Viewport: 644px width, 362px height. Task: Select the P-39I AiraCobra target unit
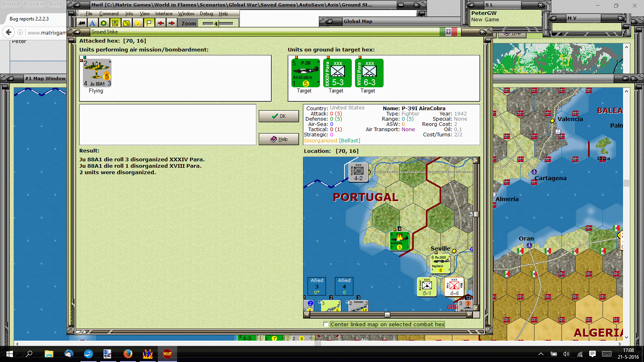pos(305,73)
